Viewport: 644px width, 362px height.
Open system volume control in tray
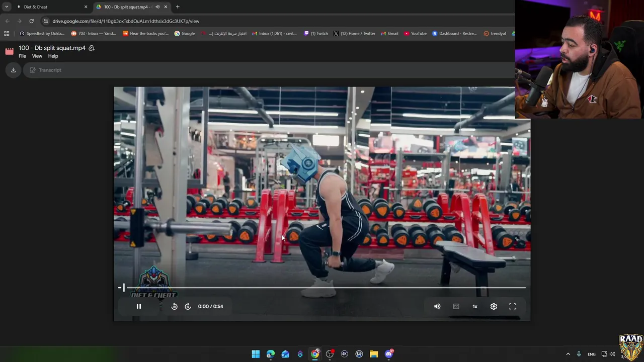(612, 354)
